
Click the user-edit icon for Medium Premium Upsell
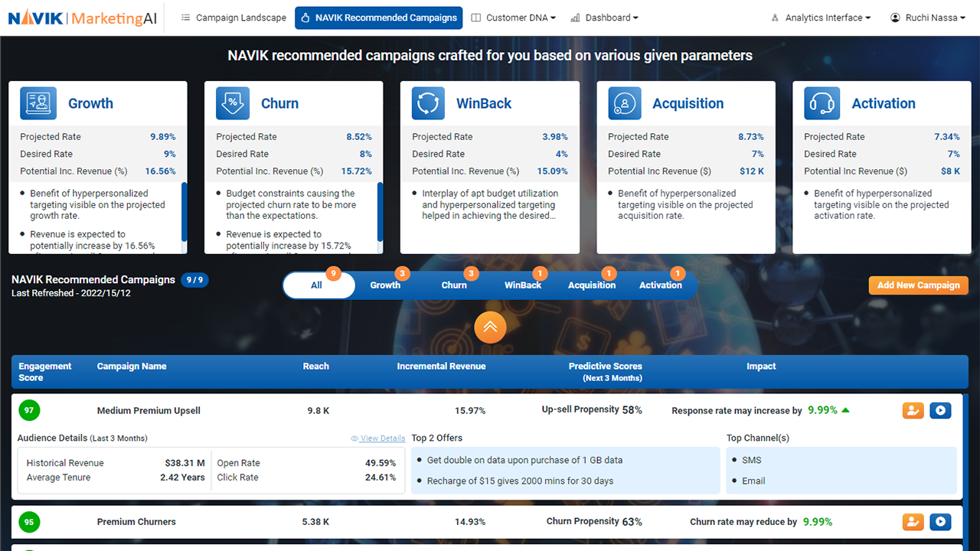tap(913, 411)
